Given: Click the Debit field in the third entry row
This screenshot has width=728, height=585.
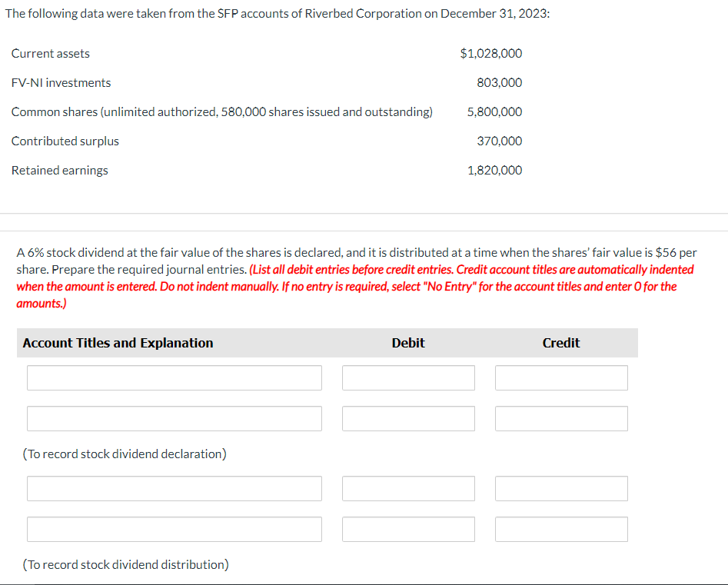Looking at the screenshot, I should tap(408, 488).
